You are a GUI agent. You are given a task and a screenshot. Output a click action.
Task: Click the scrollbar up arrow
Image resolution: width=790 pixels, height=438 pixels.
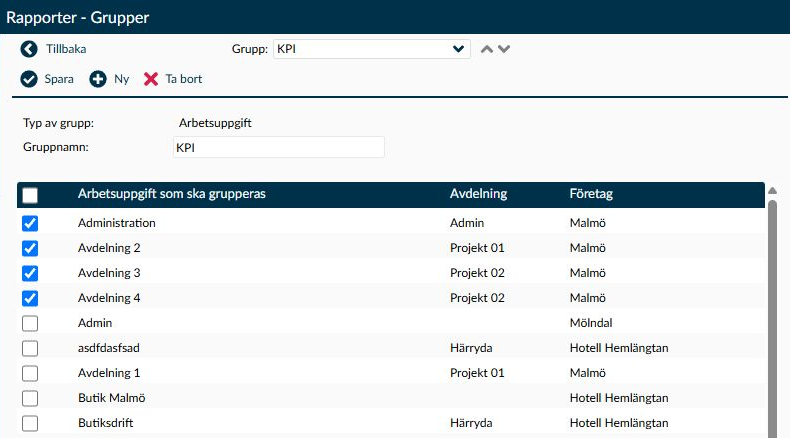coord(772,191)
